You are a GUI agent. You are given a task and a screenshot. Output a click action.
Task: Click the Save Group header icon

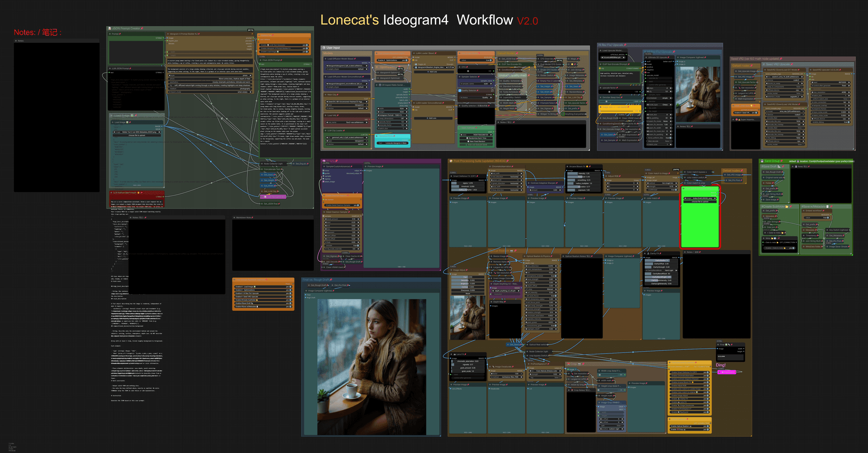[762, 161]
